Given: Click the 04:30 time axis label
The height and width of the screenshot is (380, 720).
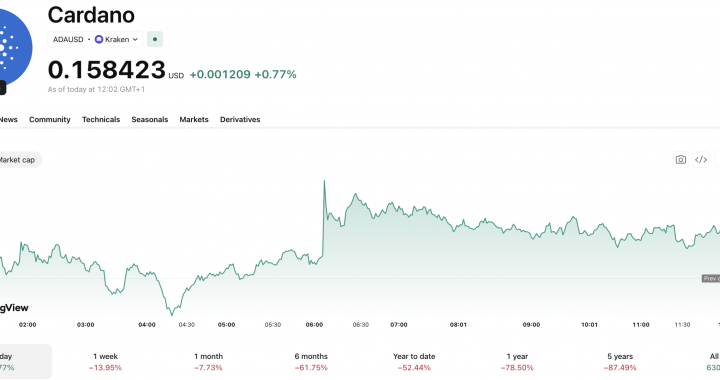Looking at the screenshot, I should coord(186,324).
